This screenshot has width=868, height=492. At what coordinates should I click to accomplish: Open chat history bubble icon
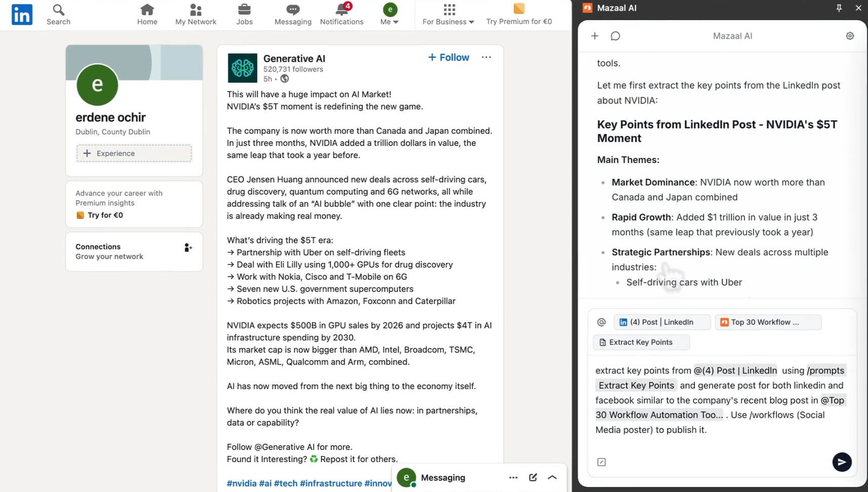[615, 36]
